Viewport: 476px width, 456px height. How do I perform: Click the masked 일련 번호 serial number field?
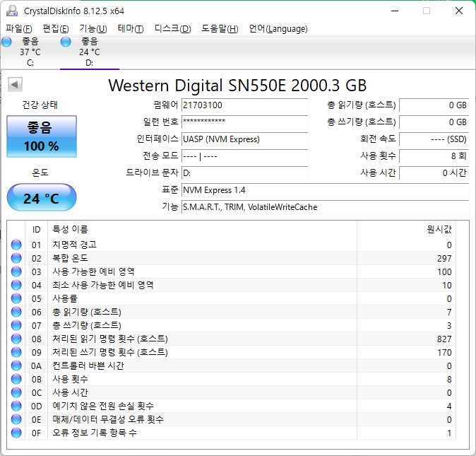click(244, 122)
